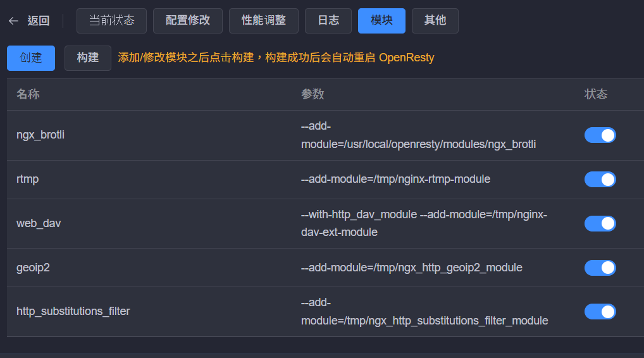Go to the 性能调整 tab
The image size is (644, 358).
[x=263, y=21]
